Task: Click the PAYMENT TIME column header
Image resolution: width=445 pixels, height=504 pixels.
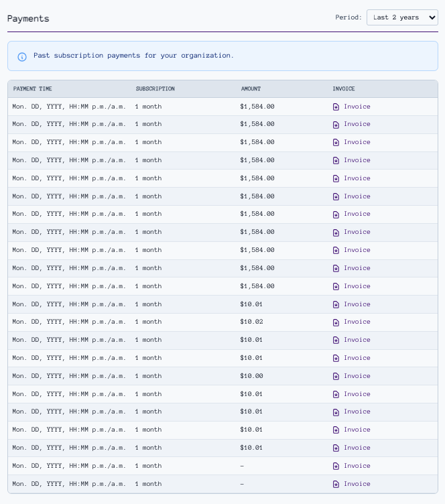Action: [x=32, y=88]
